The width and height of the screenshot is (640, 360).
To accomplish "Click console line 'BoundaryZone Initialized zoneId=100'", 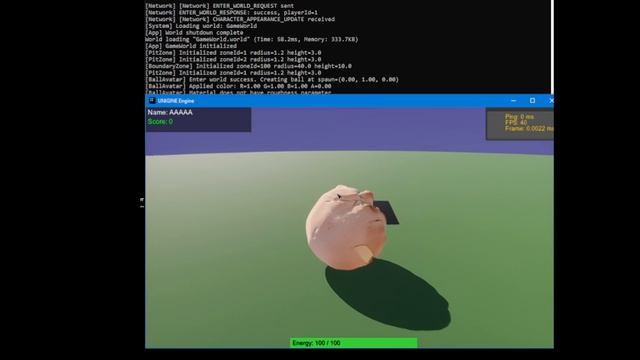I will point(248,66).
